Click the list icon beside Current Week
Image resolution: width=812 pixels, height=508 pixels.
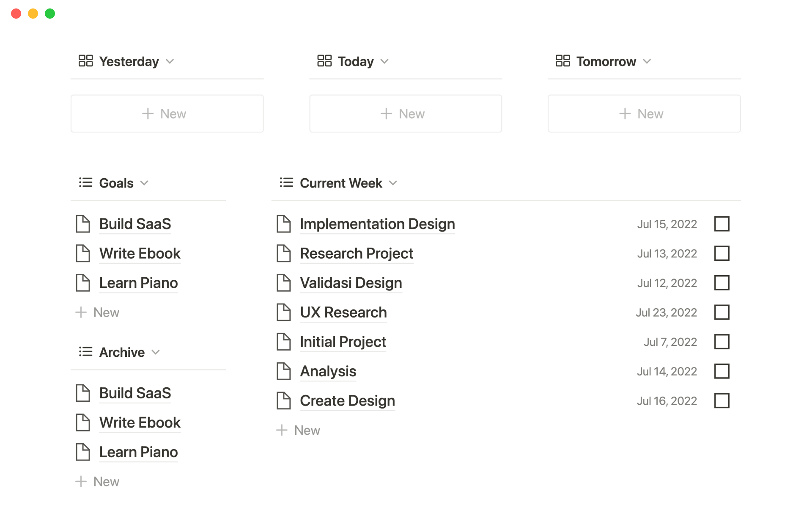tap(286, 182)
